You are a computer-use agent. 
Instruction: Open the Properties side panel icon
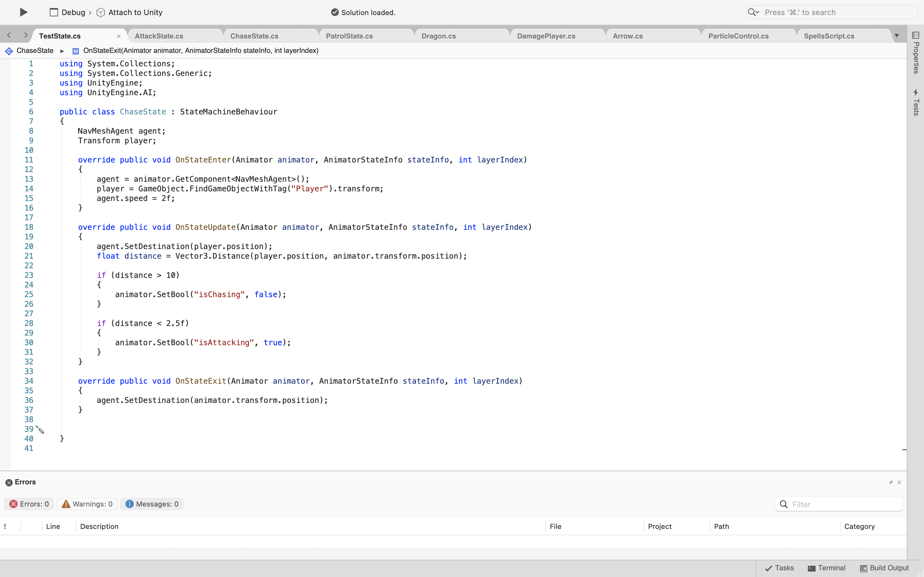pos(916,36)
